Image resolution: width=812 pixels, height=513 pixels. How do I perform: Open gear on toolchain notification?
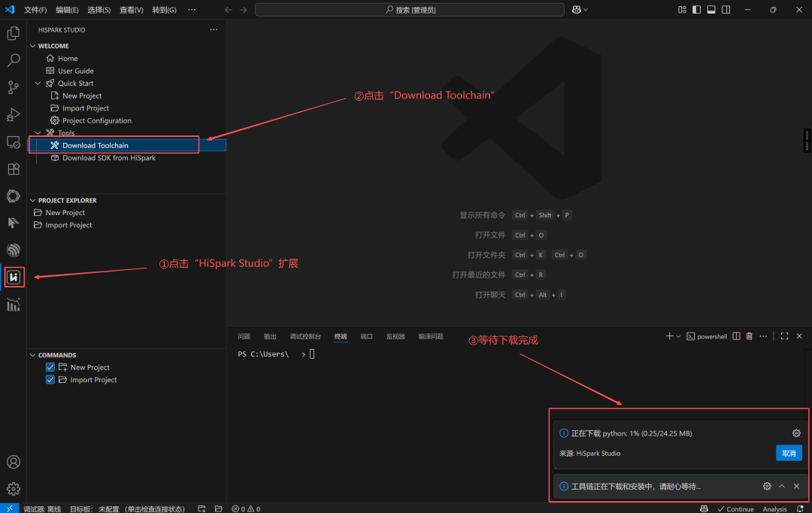point(767,486)
